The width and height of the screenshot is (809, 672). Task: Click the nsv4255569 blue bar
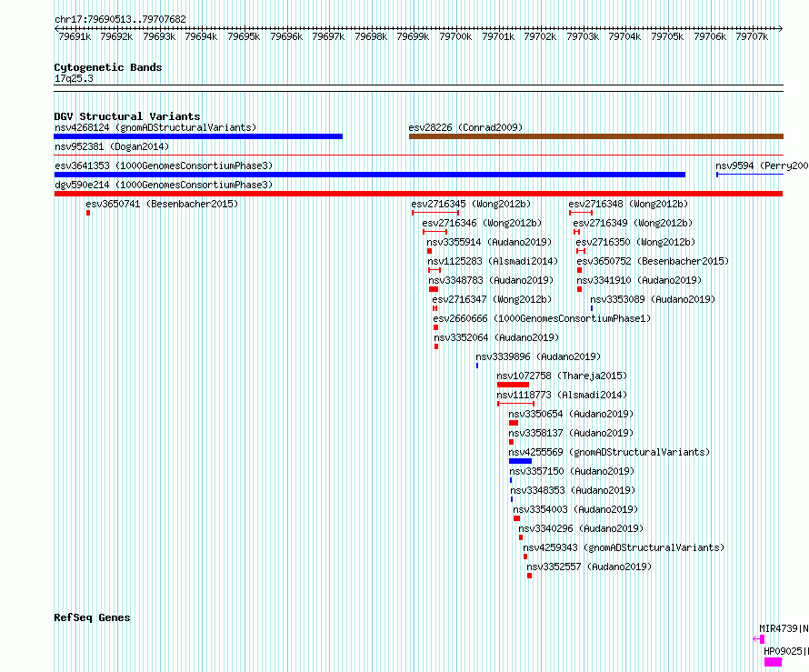click(x=520, y=461)
